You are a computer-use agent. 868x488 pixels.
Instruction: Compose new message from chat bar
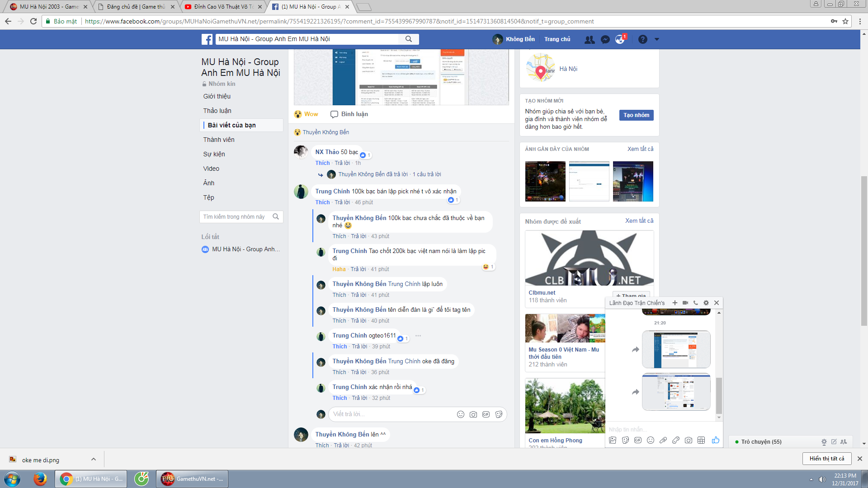coord(834,442)
